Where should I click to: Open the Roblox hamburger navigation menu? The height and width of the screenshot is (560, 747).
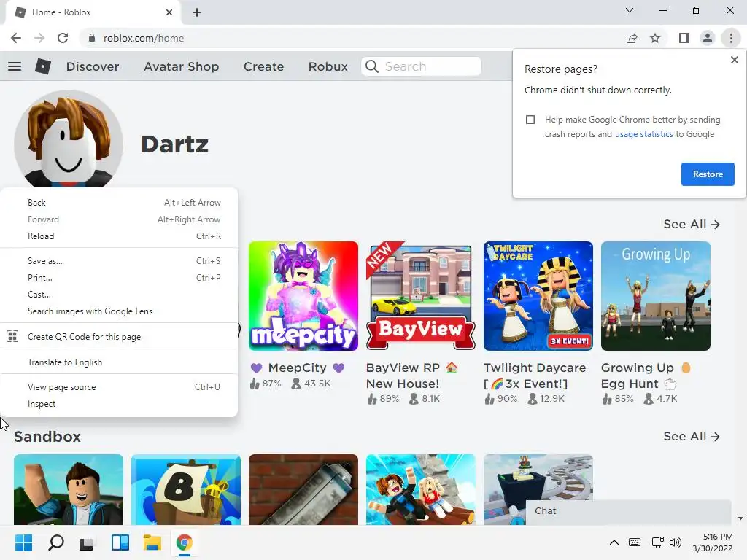point(15,66)
